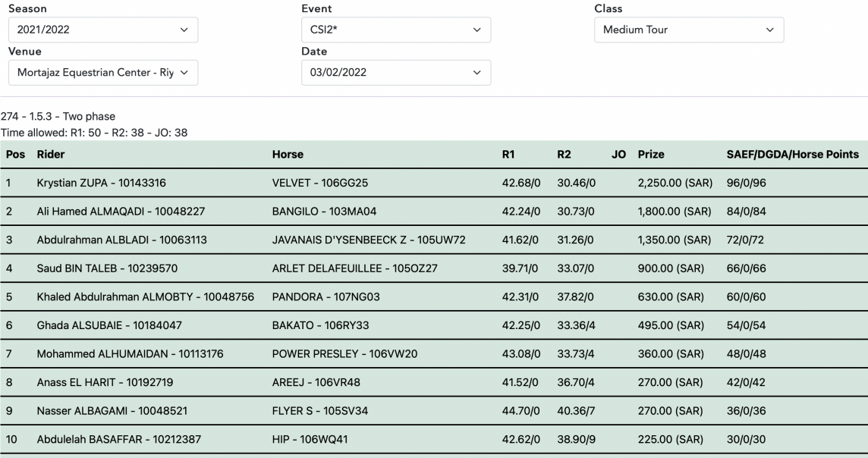Click the points value 84/0/84
This screenshot has height=458, width=868.
pos(746,212)
